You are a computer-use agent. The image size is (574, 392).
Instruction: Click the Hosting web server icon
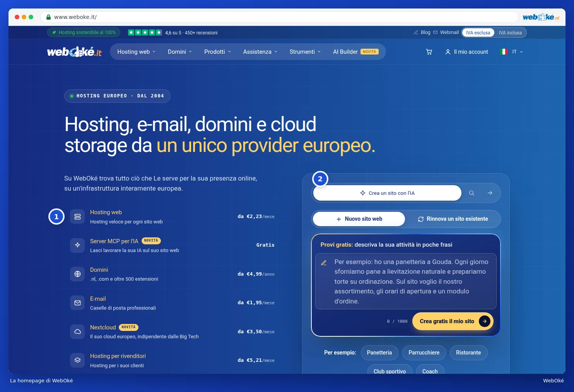(77, 216)
